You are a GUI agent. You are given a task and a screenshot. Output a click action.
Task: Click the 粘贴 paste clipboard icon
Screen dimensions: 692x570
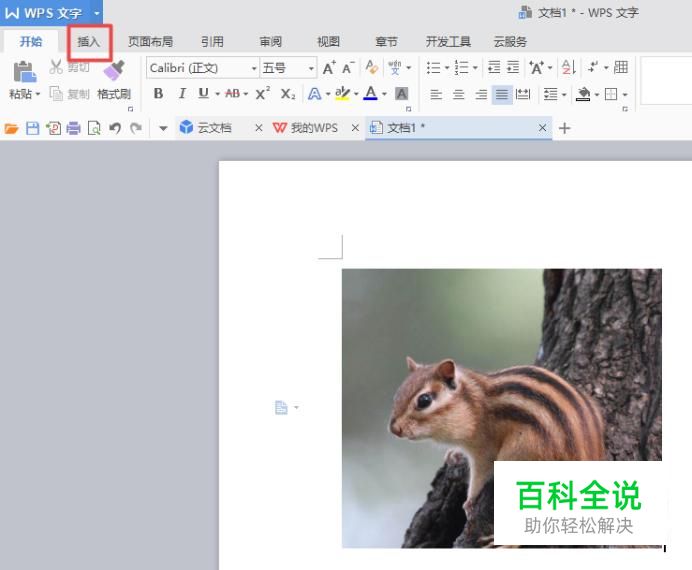24,71
